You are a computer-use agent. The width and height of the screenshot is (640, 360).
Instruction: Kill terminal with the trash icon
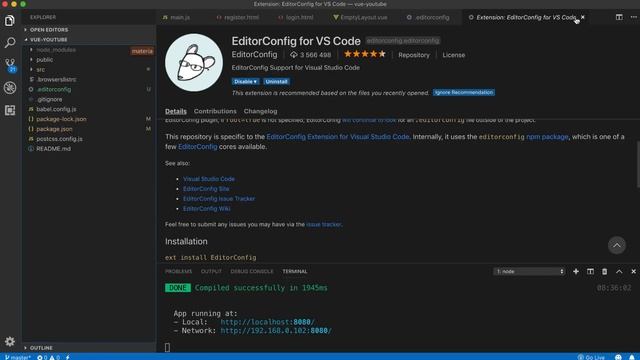click(x=604, y=271)
